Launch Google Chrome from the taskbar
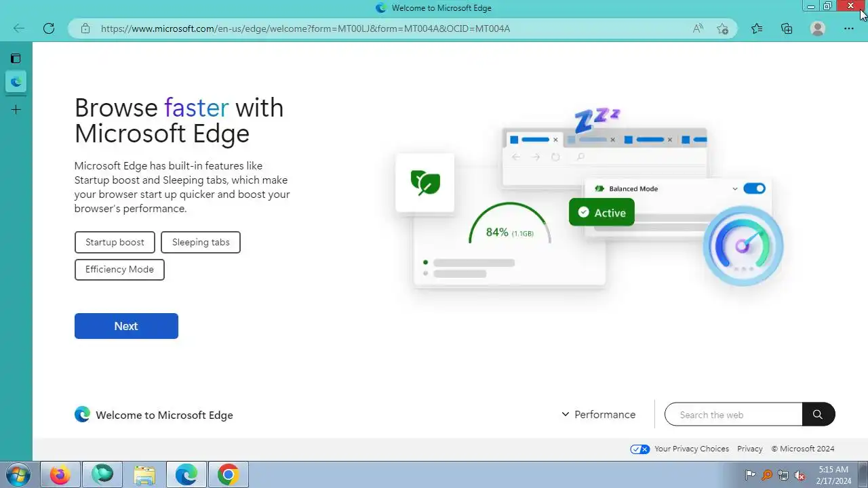Image resolution: width=868 pixels, height=488 pixels. pyautogui.click(x=228, y=475)
